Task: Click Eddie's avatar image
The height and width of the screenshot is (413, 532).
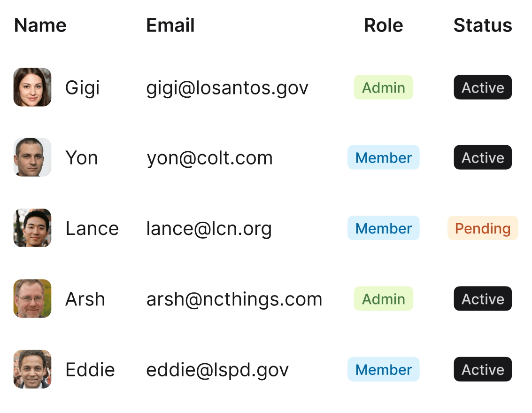Action: click(32, 369)
